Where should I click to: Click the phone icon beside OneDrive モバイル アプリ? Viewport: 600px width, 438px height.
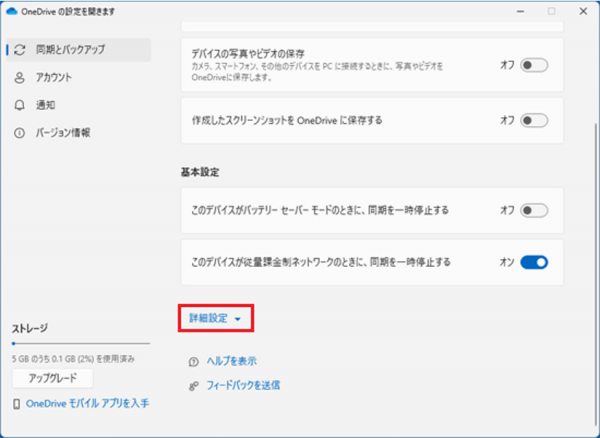[x=17, y=403]
